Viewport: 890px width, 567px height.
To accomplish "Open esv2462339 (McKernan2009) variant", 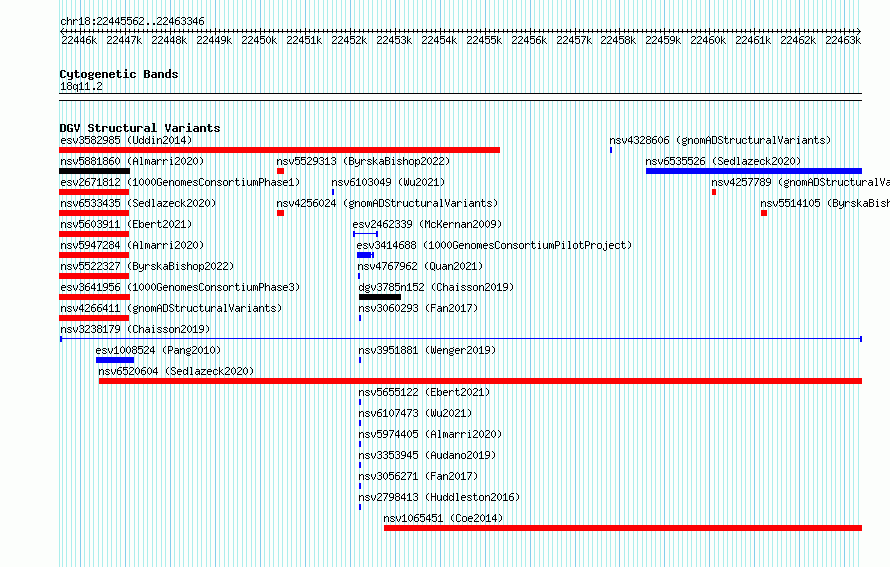I will [x=427, y=224].
